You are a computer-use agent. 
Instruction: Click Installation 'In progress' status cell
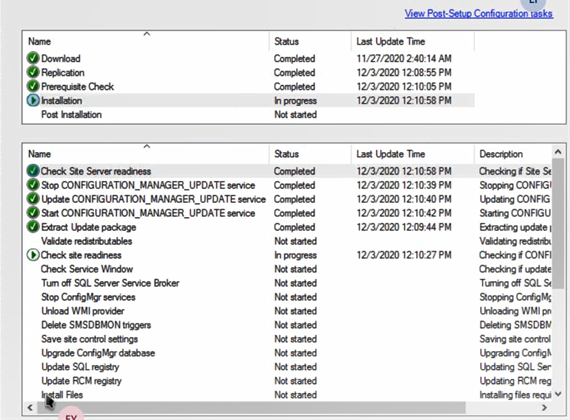pyautogui.click(x=295, y=101)
